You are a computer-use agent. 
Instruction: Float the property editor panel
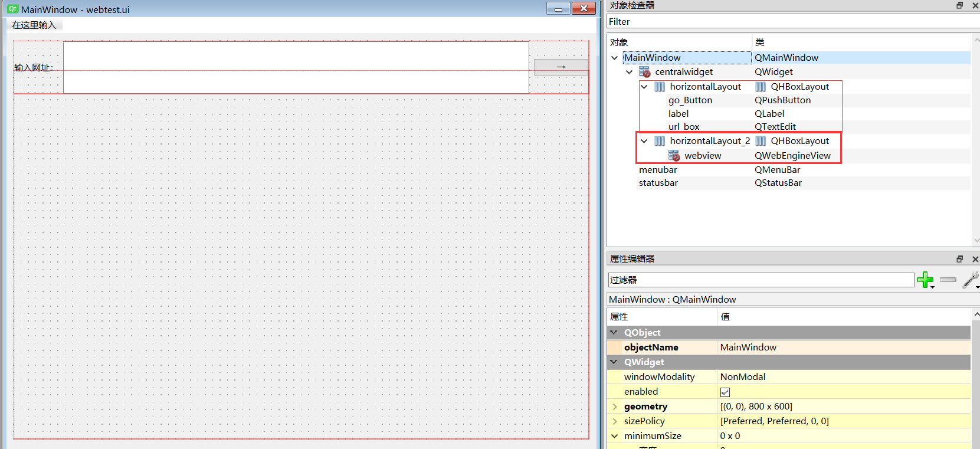[x=960, y=259]
